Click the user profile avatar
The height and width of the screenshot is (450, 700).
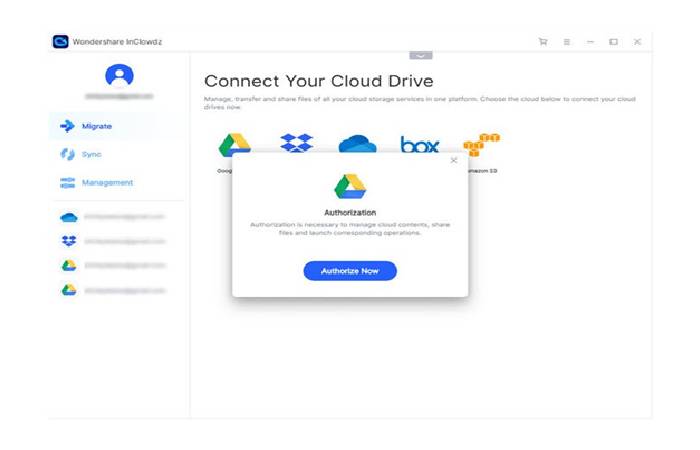(119, 75)
